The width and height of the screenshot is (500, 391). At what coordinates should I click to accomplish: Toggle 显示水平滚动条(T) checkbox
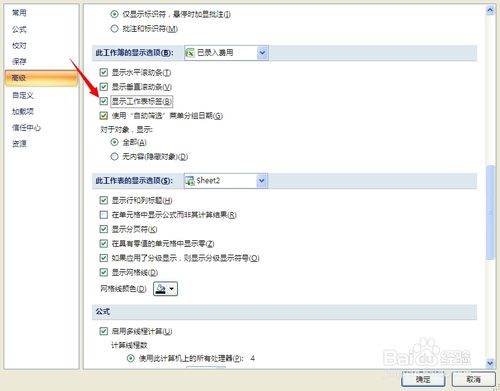click(104, 72)
